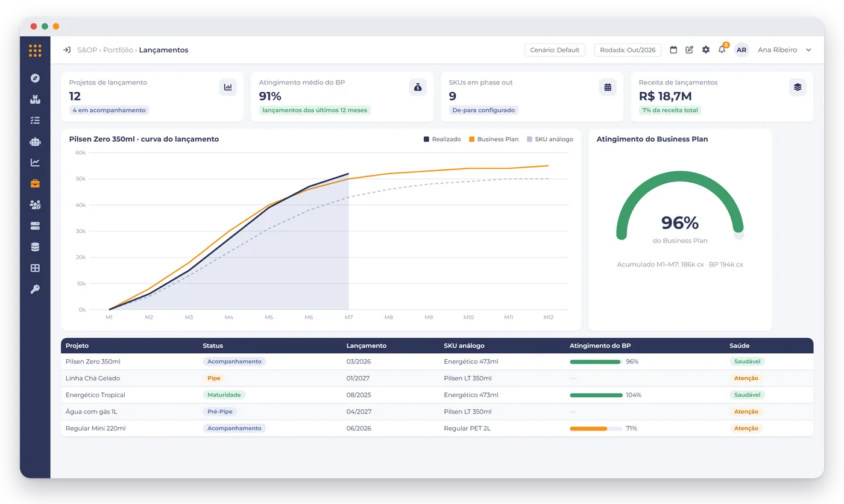Go to the Portfólio breadcrumb
Screen dimensions: 844x504
tap(118, 50)
